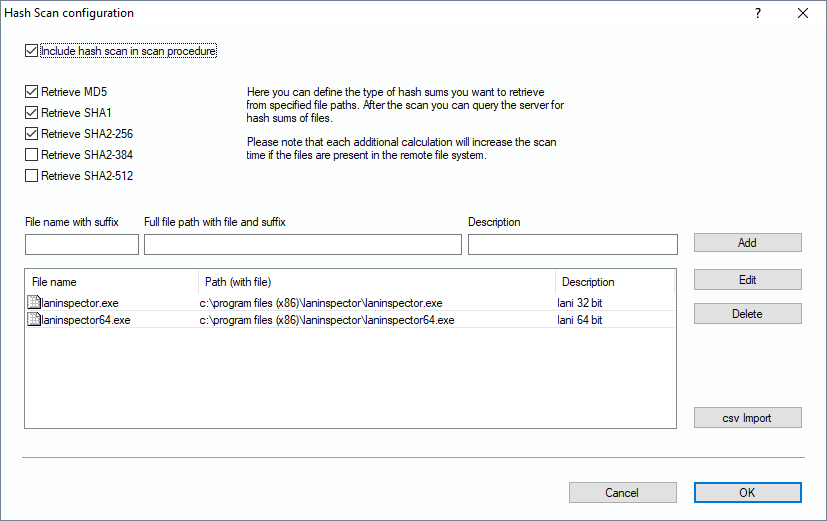This screenshot has width=827, height=521.
Task: Focus the Full file path input field
Action: point(303,245)
